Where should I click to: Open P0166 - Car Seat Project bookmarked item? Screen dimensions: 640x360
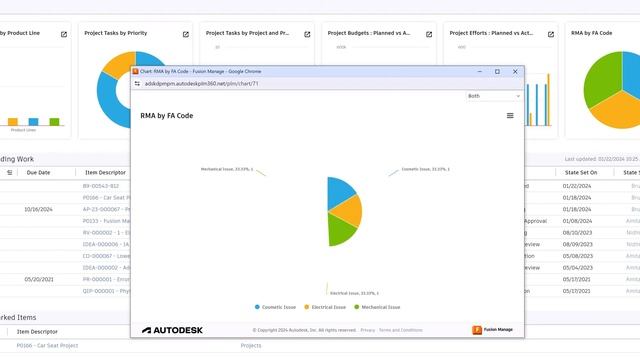tap(47, 345)
